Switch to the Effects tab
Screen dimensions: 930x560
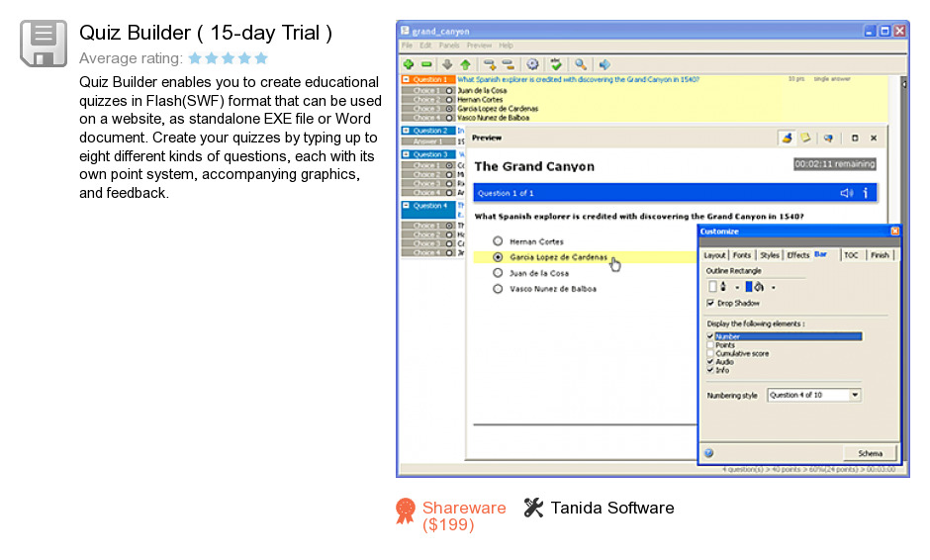[797, 255]
